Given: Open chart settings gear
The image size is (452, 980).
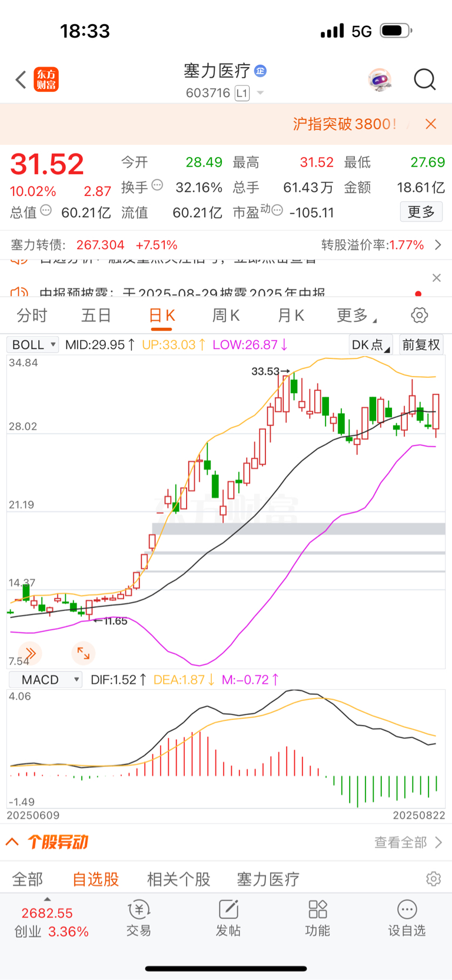Looking at the screenshot, I should (x=420, y=315).
